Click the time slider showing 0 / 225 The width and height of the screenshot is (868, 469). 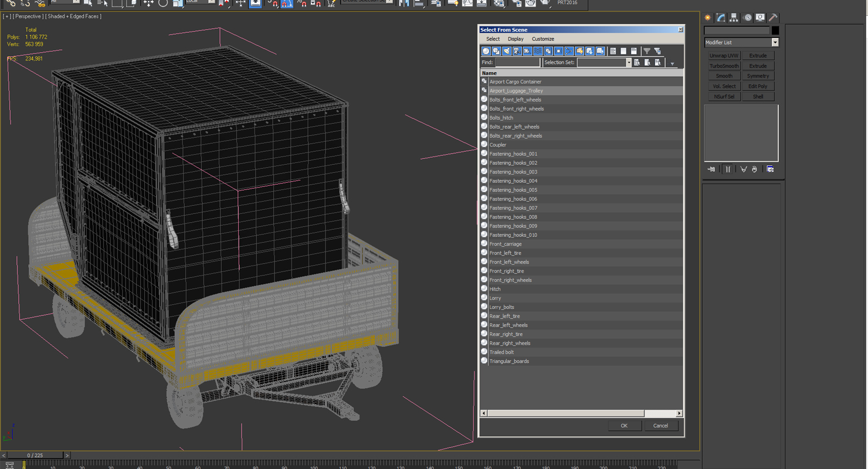(x=35, y=455)
